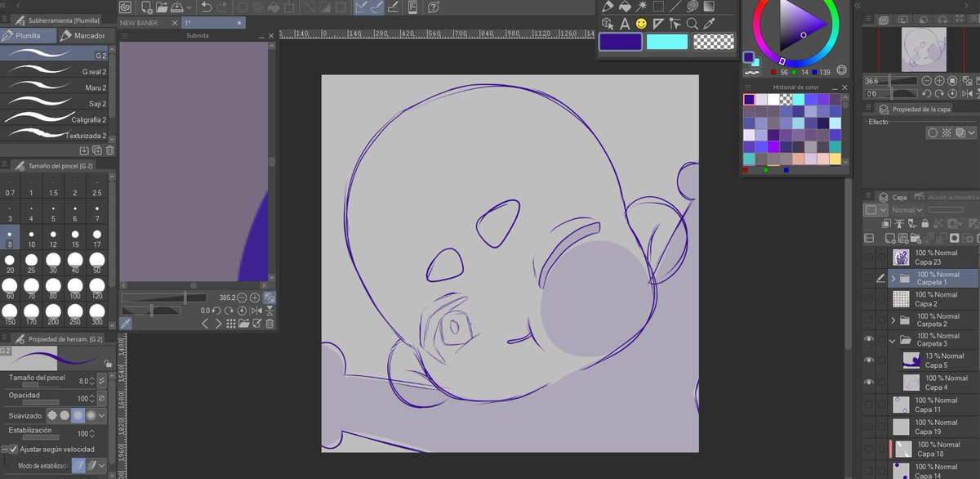Open the Normal blending mode dropdown

pyautogui.click(x=908, y=210)
